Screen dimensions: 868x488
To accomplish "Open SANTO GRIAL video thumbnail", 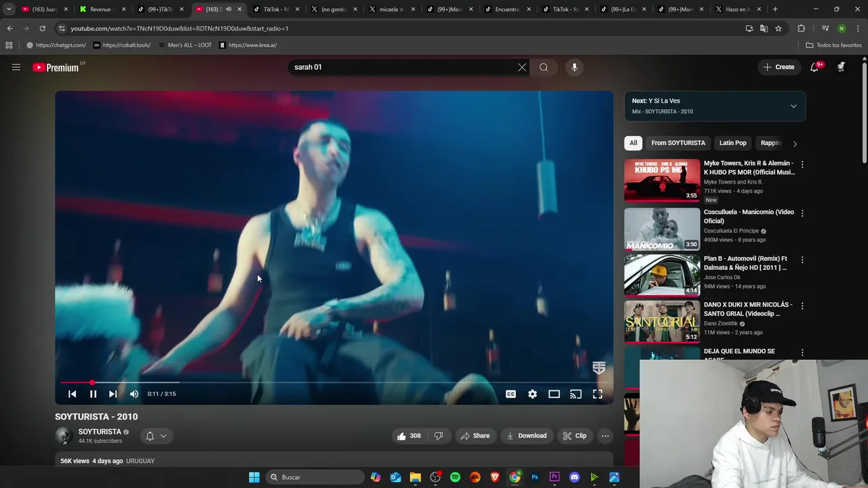I will 662,321.
